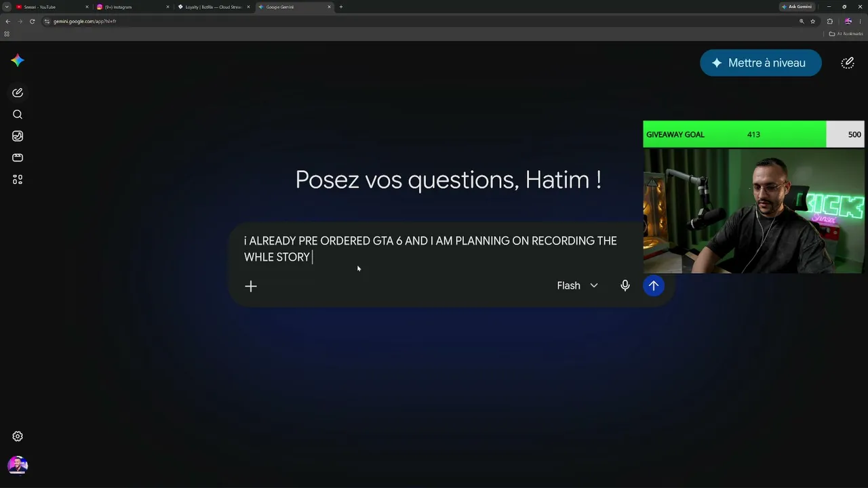The height and width of the screenshot is (488, 868).
Task: Go forward to the next page
Action: tap(20, 21)
